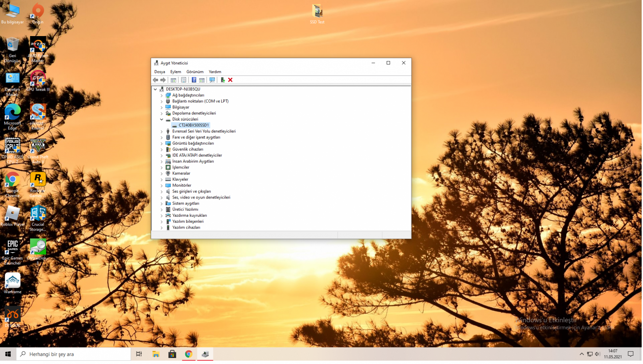Viewport: 643px width, 364px height.
Task: Click the red X uninstall device icon
Action: click(230, 80)
